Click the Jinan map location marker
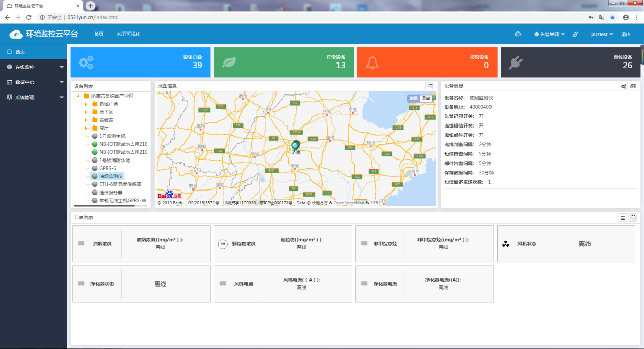This screenshot has width=644, height=349. click(295, 145)
